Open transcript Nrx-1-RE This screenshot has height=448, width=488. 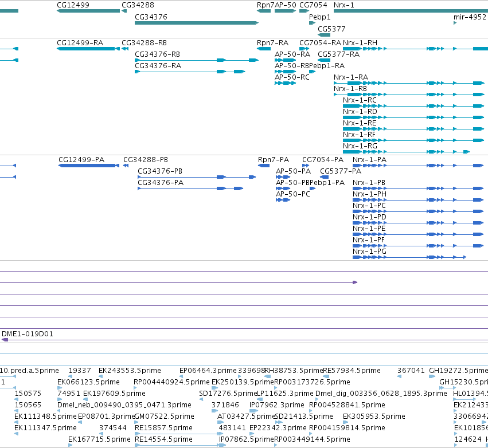[x=360, y=123]
